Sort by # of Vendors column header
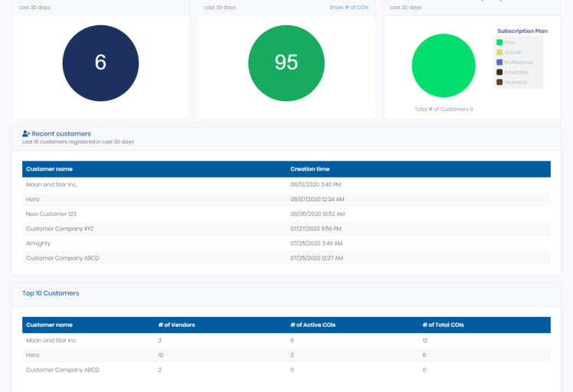The width and height of the screenshot is (573, 392). point(176,325)
